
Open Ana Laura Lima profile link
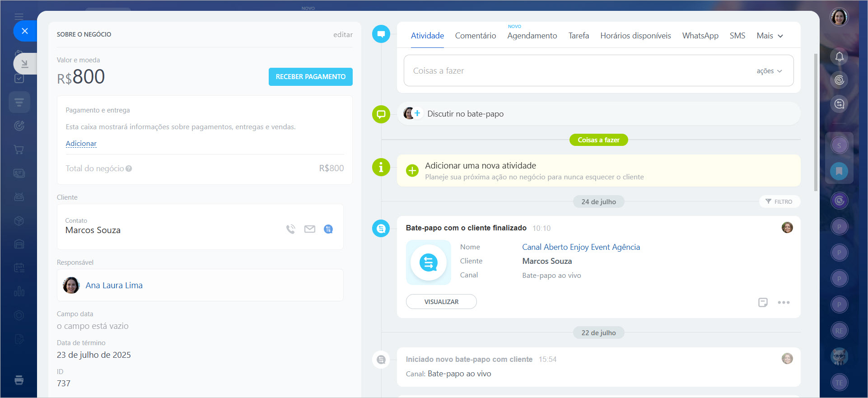click(x=114, y=286)
